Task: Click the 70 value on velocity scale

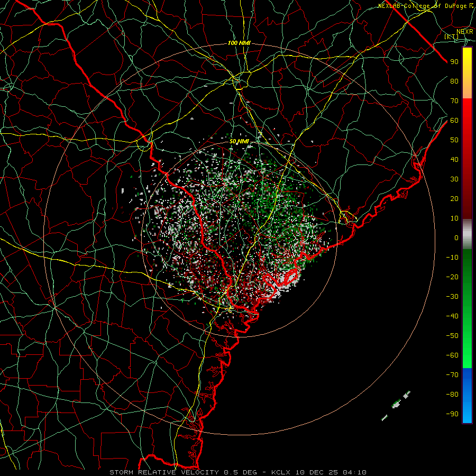Action: (454, 101)
